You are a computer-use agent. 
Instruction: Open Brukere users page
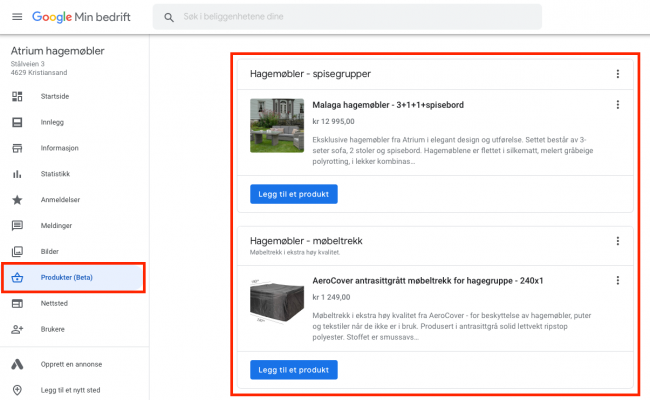(x=53, y=329)
